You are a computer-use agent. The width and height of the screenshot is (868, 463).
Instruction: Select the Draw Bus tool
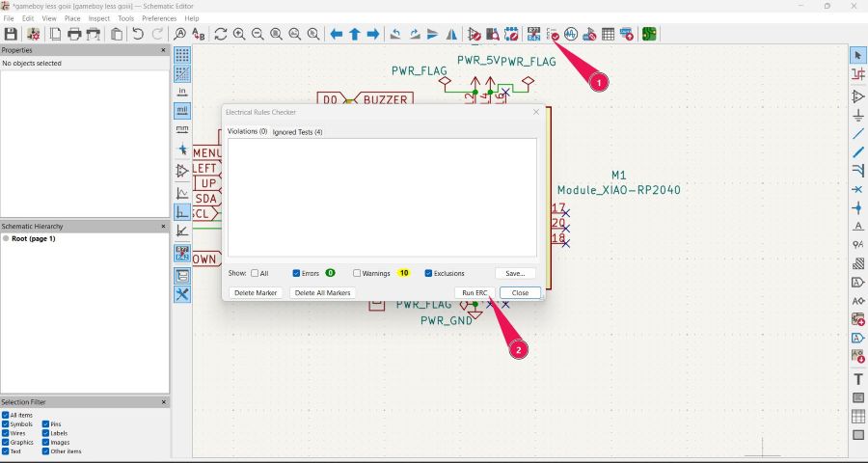[858, 151]
